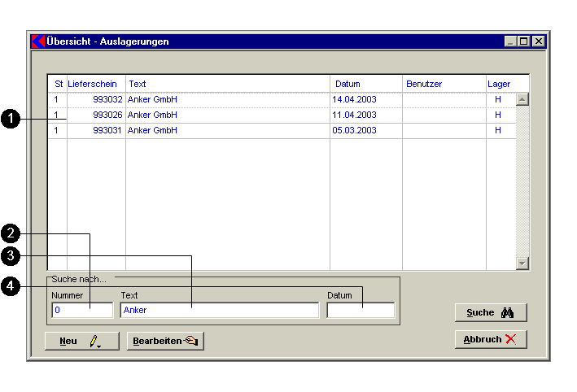Select the row with Lieferschein 993032
Screen dimensions: 577x392
(x=107, y=99)
